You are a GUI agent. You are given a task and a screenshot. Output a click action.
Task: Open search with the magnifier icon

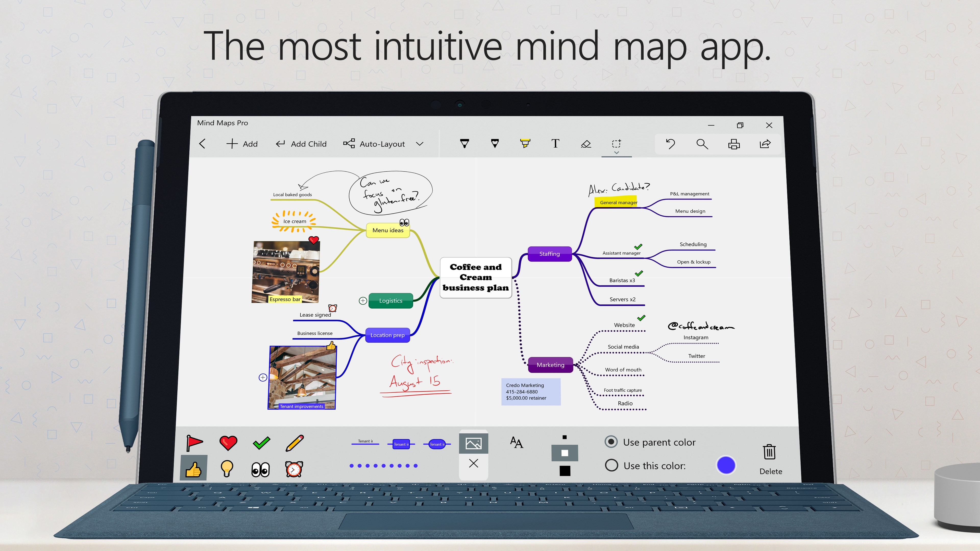702,144
